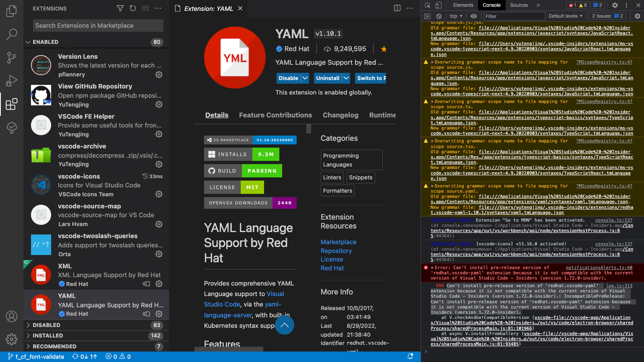
Task: Expand grammar warning for scope source.yaml
Action: 433,186
